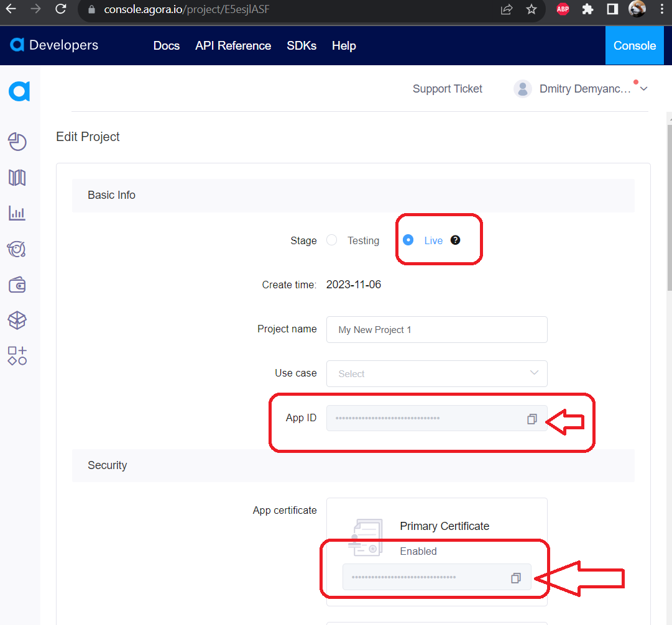This screenshot has height=625, width=672.
Task: Open Agora Analytics from the sidebar
Action: pyautogui.click(x=17, y=249)
